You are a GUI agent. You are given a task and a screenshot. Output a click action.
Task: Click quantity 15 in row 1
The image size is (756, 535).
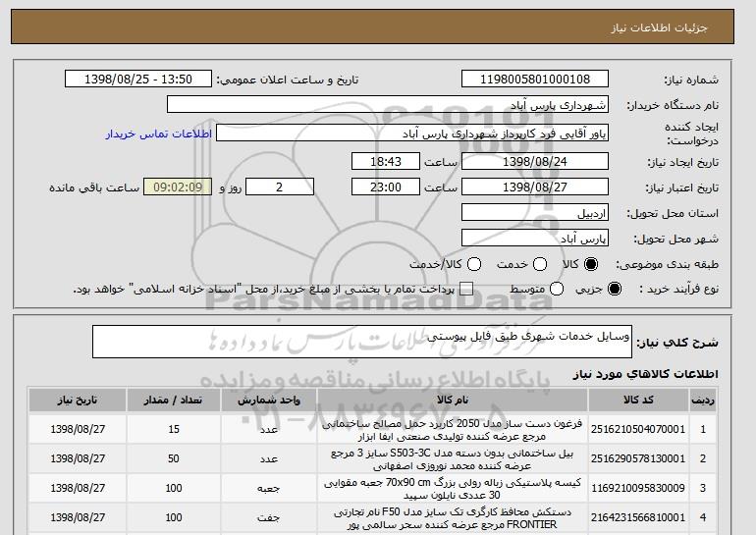pos(174,429)
